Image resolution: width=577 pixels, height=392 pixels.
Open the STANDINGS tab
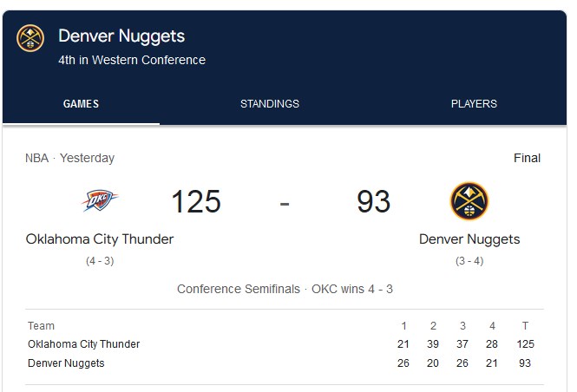pyautogui.click(x=270, y=104)
